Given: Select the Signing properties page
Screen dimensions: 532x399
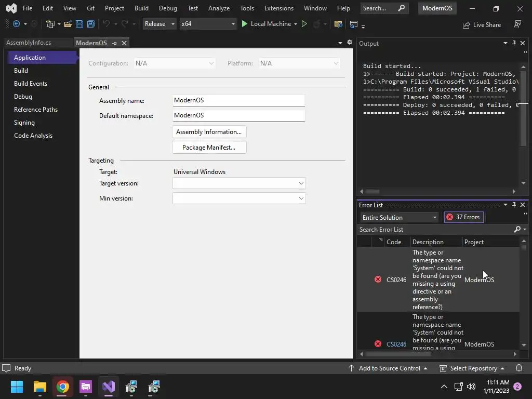Looking at the screenshot, I should pos(24,123).
